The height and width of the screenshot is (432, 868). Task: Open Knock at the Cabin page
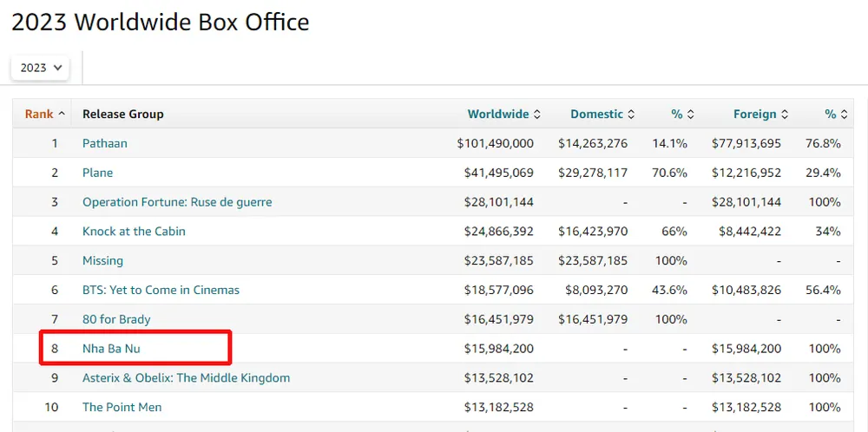(134, 232)
